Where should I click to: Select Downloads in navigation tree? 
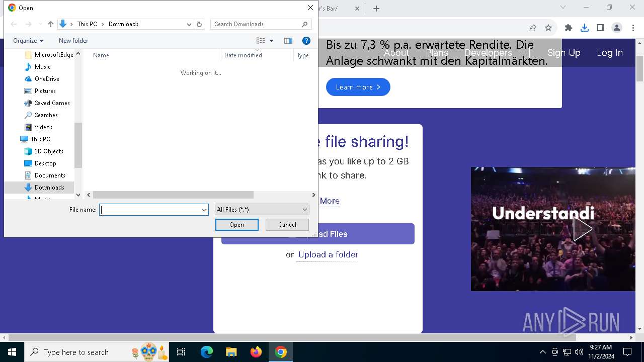(x=49, y=188)
